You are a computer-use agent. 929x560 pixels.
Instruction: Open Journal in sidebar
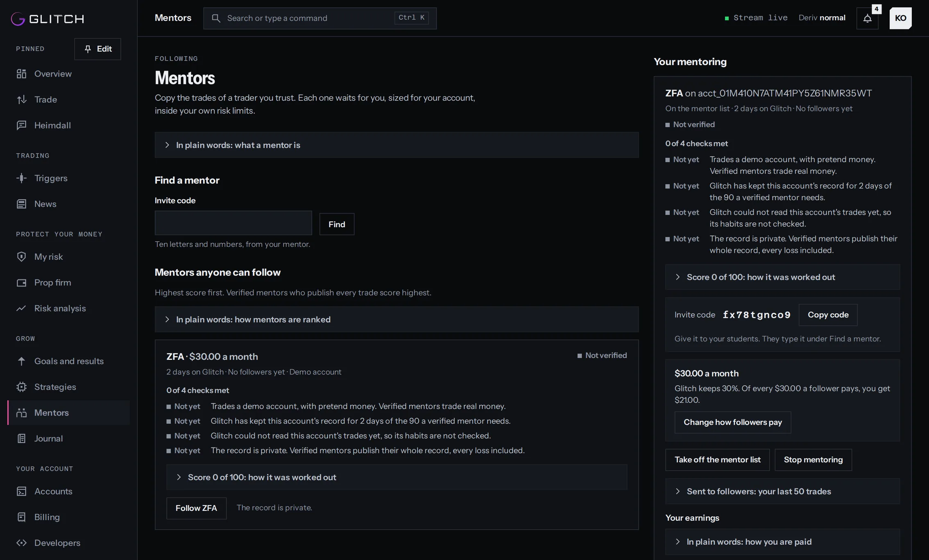[69, 438]
